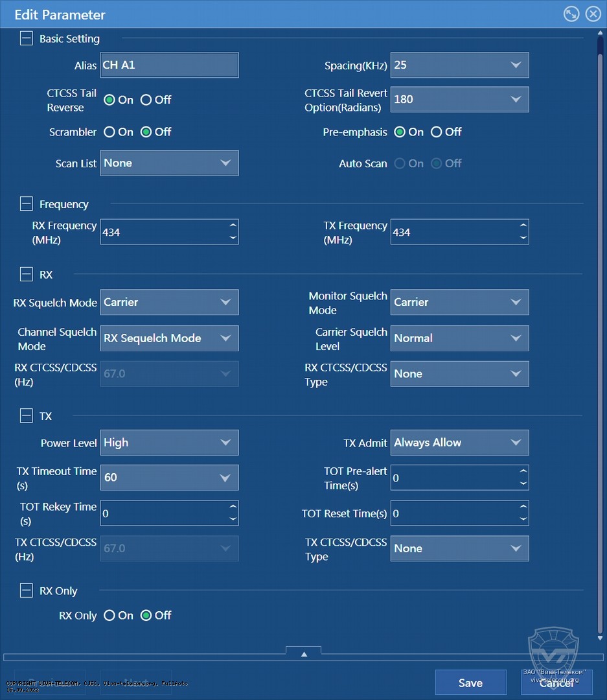Click the up arrow panel handle at bottom
The height and width of the screenshot is (700, 607).
pyautogui.click(x=303, y=654)
